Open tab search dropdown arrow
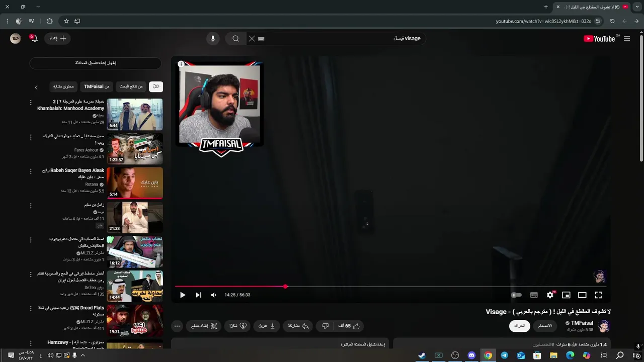644x362 pixels. [637, 7]
